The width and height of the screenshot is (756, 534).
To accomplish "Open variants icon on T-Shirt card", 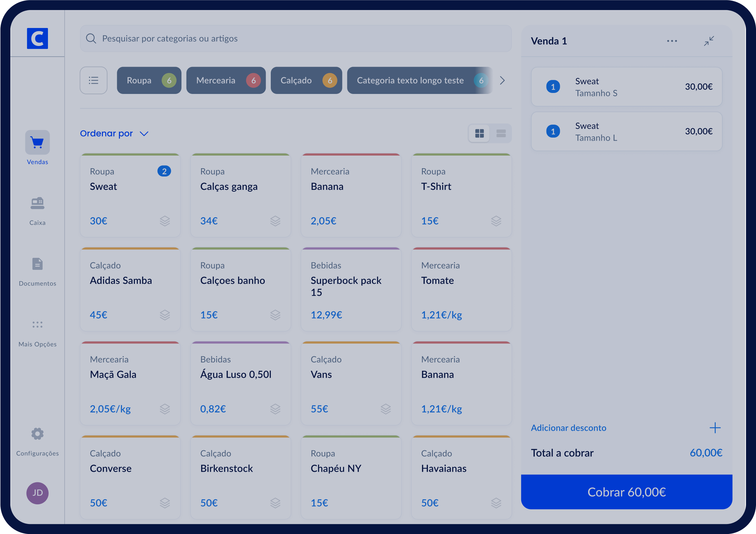I will pyautogui.click(x=496, y=221).
